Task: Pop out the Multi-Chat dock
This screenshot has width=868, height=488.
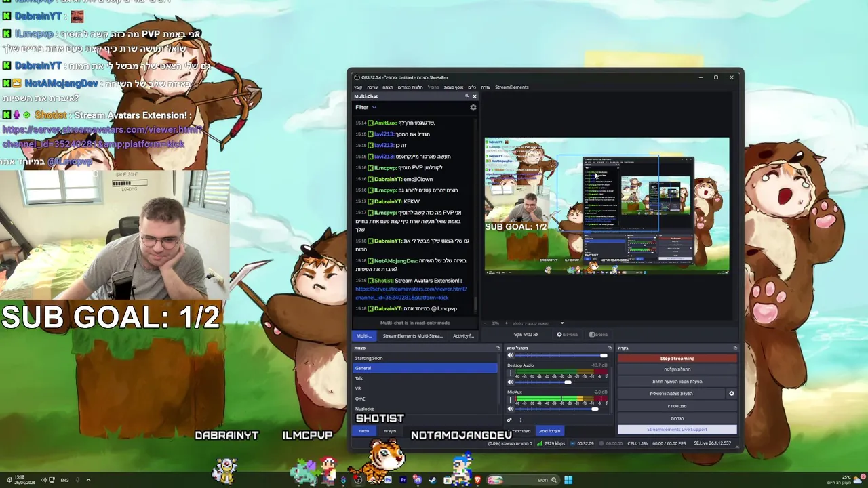Action: 467,96
